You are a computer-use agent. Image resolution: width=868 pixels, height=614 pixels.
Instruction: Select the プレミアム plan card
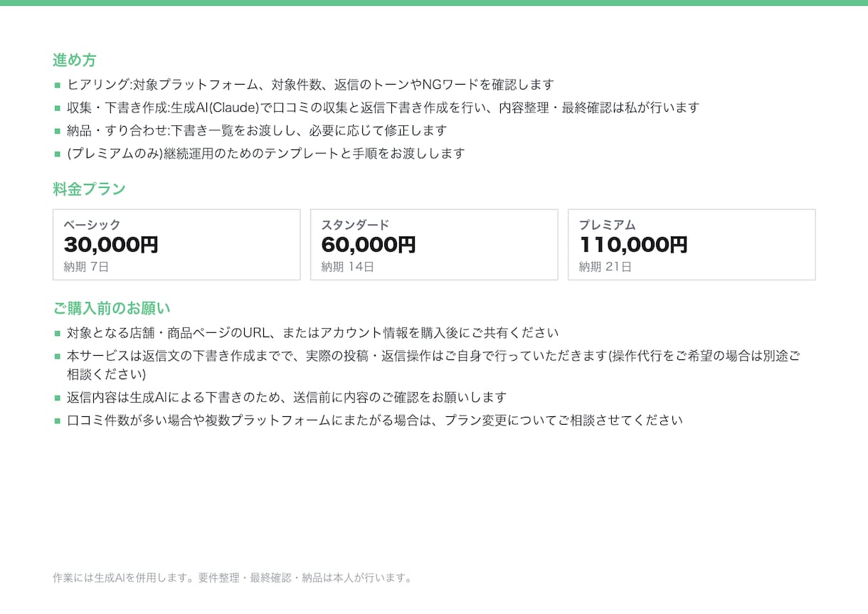click(692, 245)
